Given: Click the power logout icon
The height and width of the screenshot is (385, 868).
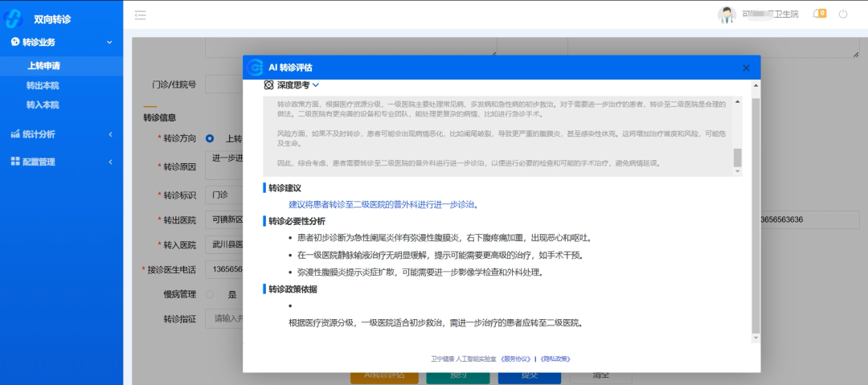Looking at the screenshot, I should tap(843, 14).
